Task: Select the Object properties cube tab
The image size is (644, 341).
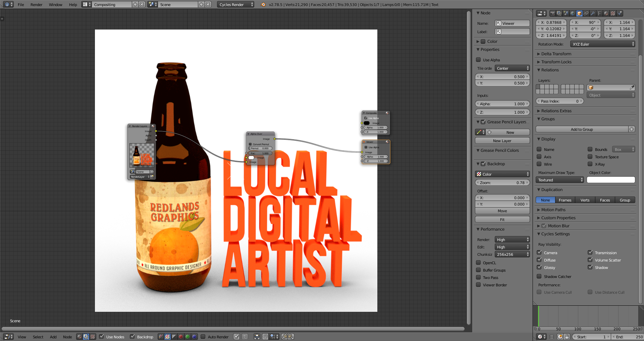Action: tap(579, 13)
